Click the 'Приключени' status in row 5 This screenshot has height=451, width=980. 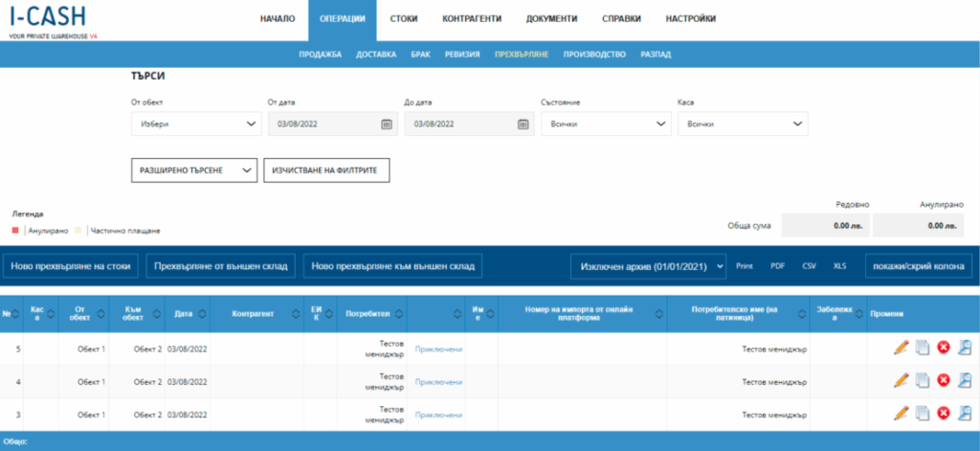pyautogui.click(x=438, y=349)
